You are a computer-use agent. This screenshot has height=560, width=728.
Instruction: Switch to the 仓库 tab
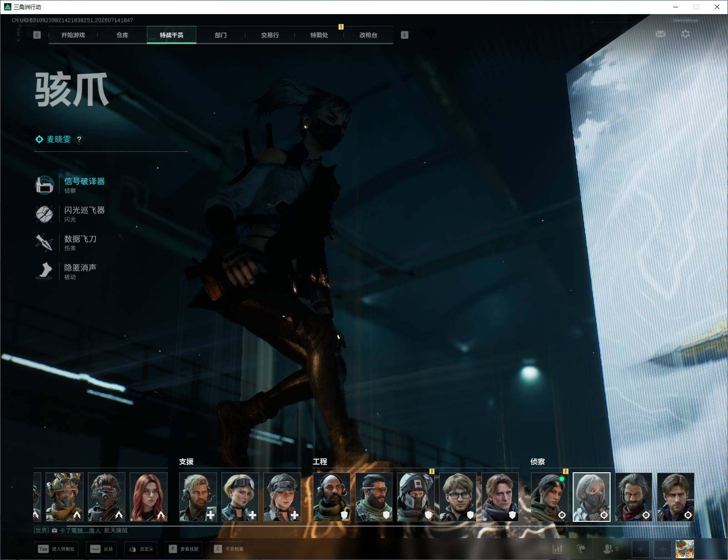pos(122,35)
